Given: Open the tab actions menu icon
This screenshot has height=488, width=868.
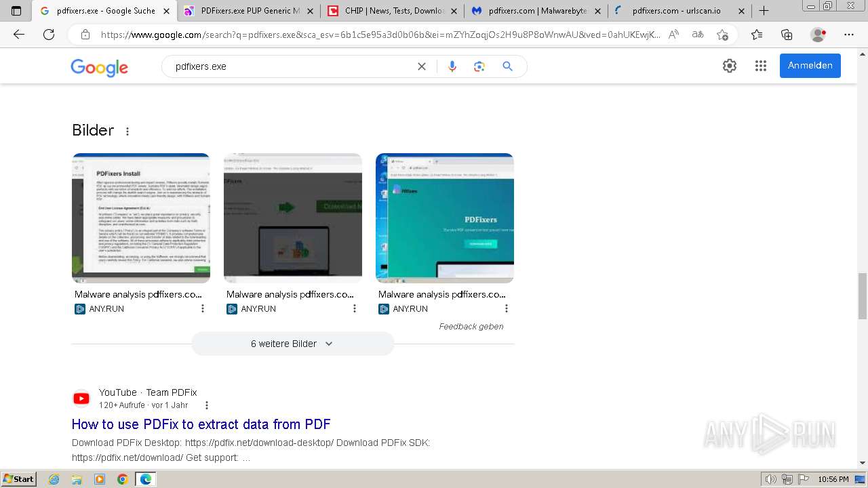Looking at the screenshot, I should coord(16,11).
